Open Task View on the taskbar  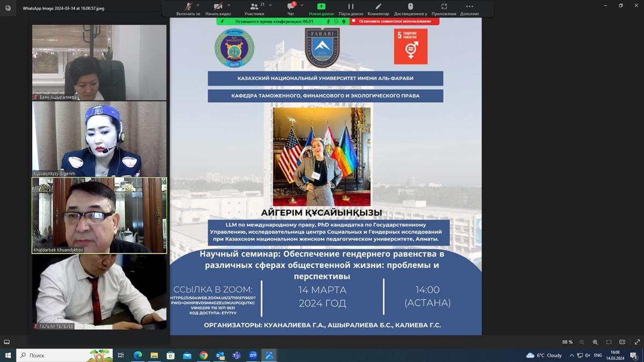pyautogui.click(x=121, y=355)
